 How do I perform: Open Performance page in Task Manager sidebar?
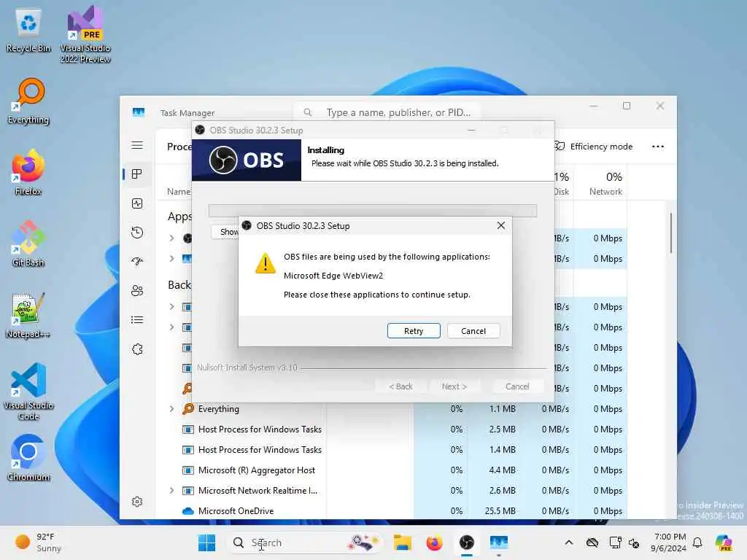[x=137, y=203]
